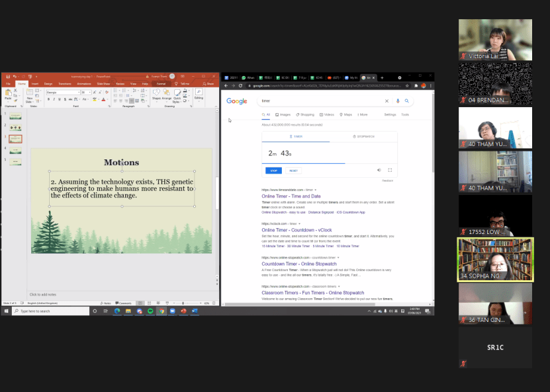Reload the Google page

tap(240, 85)
